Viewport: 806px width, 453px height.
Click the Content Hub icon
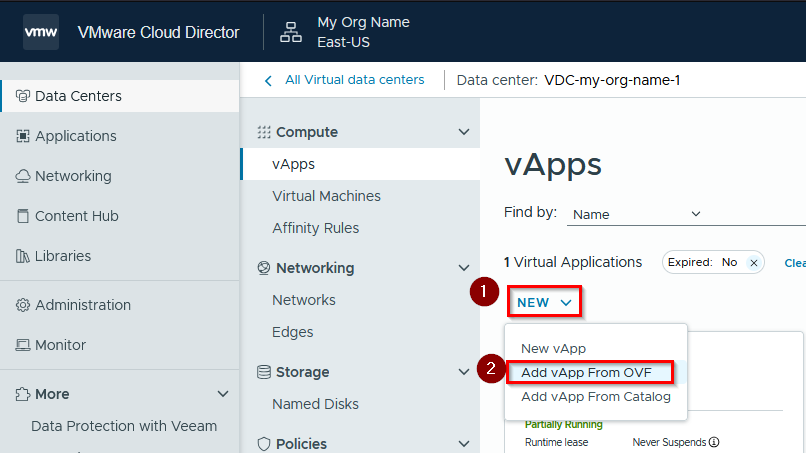point(23,216)
